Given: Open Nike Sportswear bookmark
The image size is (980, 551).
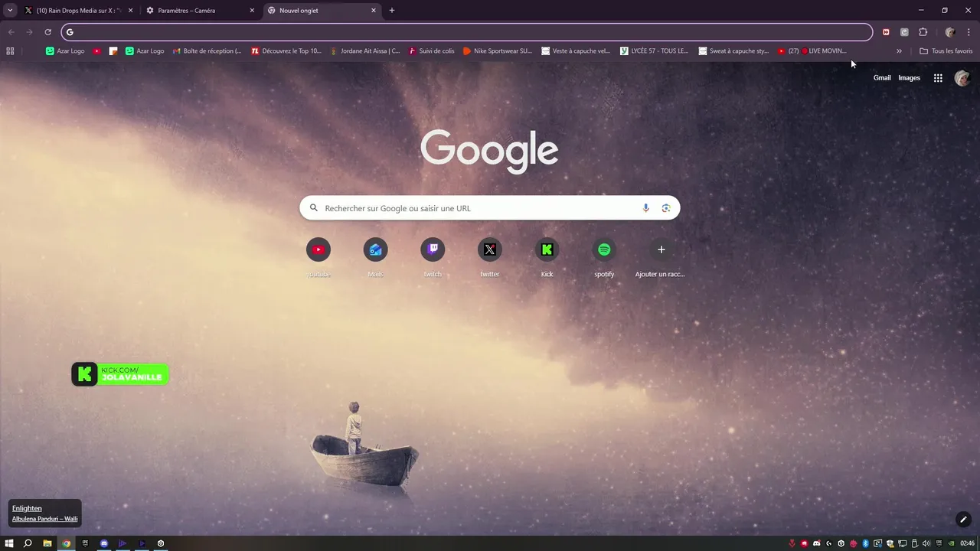Looking at the screenshot, I should (498, 51).
